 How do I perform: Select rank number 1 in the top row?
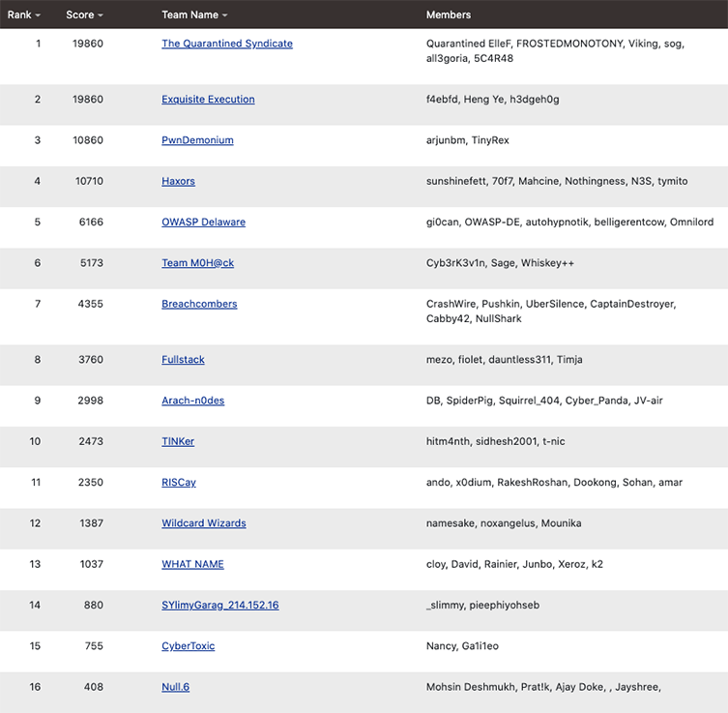coord(38,44)
